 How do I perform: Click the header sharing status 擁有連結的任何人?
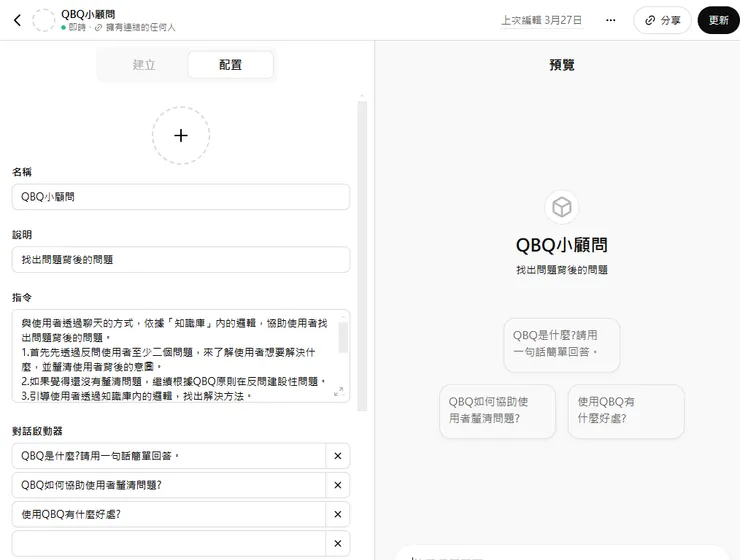pyautogui.click(x=141, y=27)
